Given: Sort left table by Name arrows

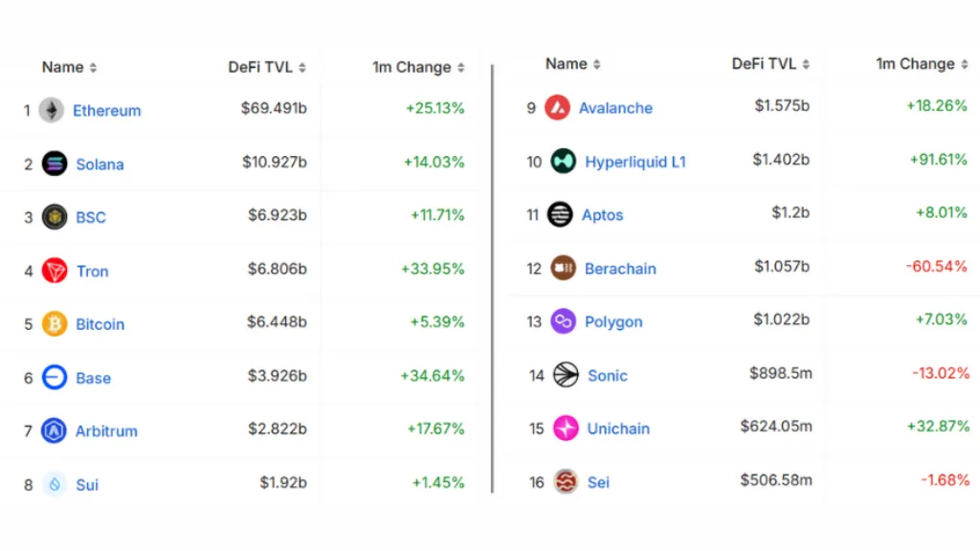Looking at the screenshot, I should [x=93, y=68].
